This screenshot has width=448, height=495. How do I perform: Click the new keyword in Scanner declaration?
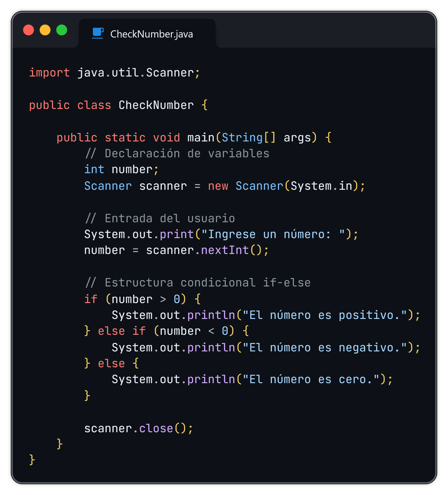218,186
